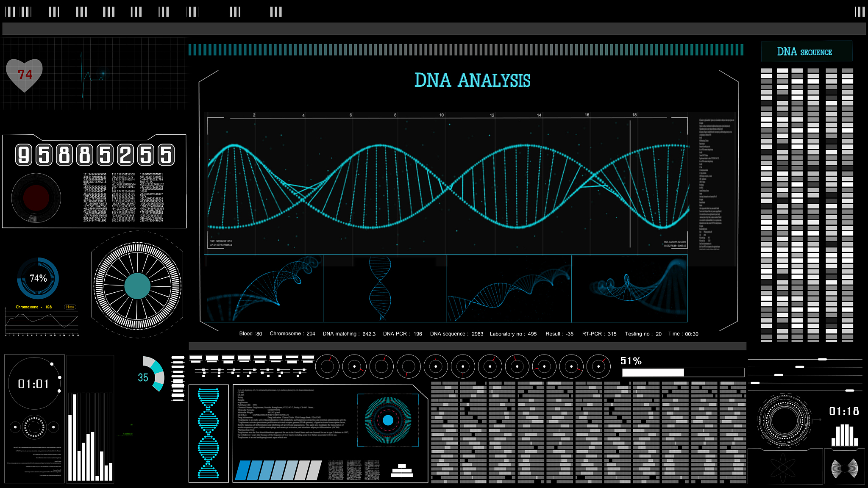Image resolution: width=868 pixels, height=488 pixels.
Task: Click the atom orbit icon
Action: coord(783,467)
